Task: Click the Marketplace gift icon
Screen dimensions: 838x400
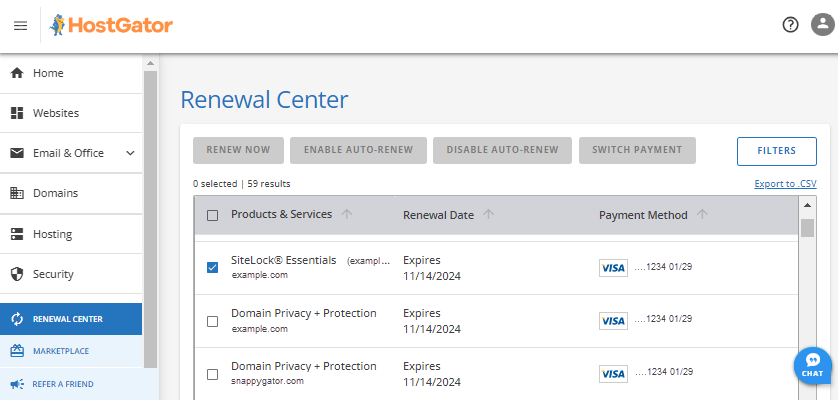Action: pyautogui.click(x=17, y=351)
